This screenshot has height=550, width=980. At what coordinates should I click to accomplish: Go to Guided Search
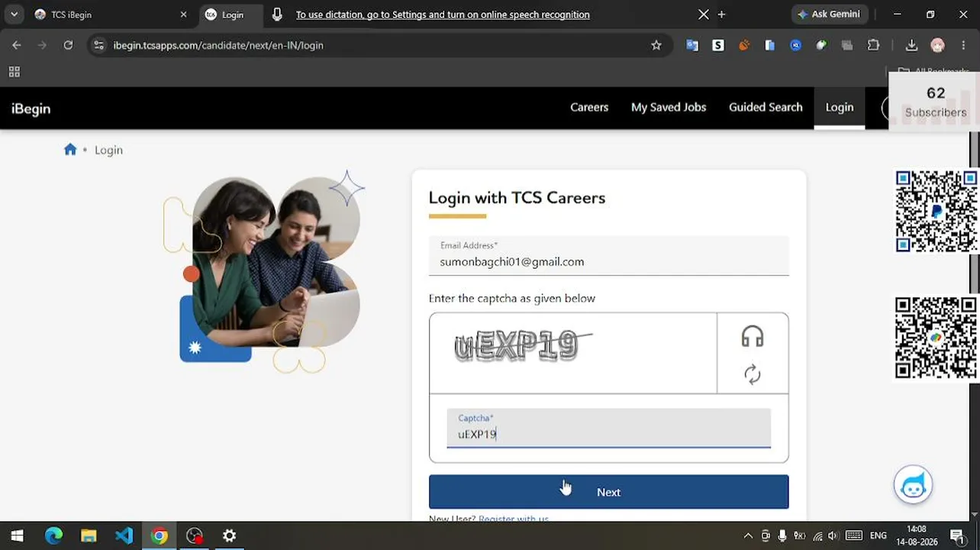coord(766,108)
